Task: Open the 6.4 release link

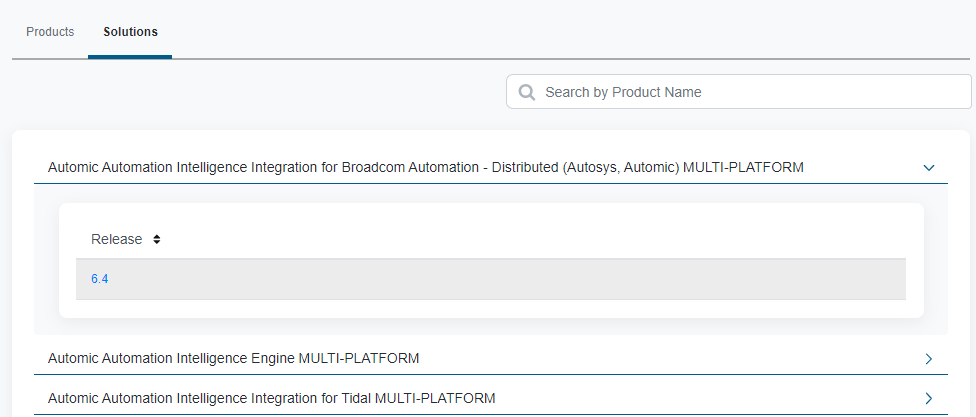Action: tap(99, 279)
